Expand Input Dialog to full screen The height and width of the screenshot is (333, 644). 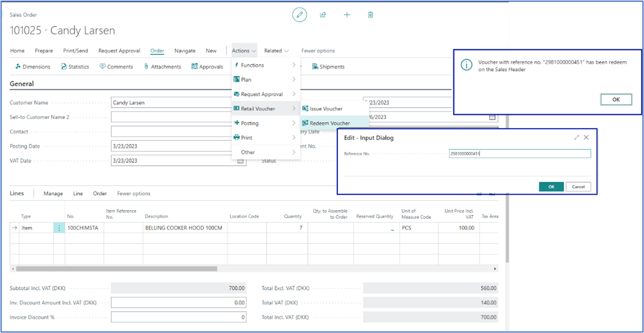[x=576, y=137]
